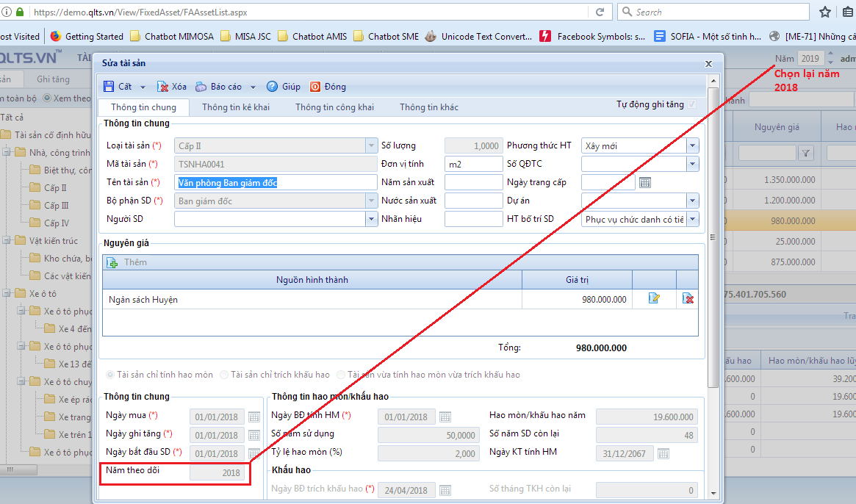
Task: Click Năm sản xuất input field
Action: 473,182
